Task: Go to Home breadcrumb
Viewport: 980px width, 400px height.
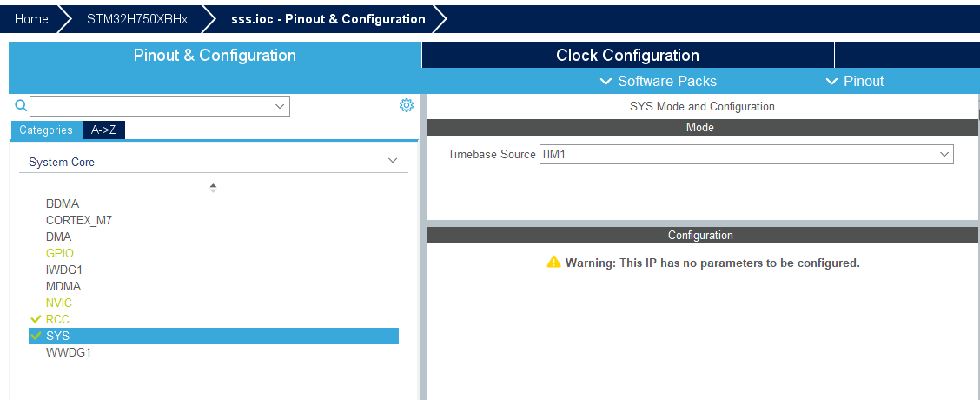Action: tap(31, 19)
